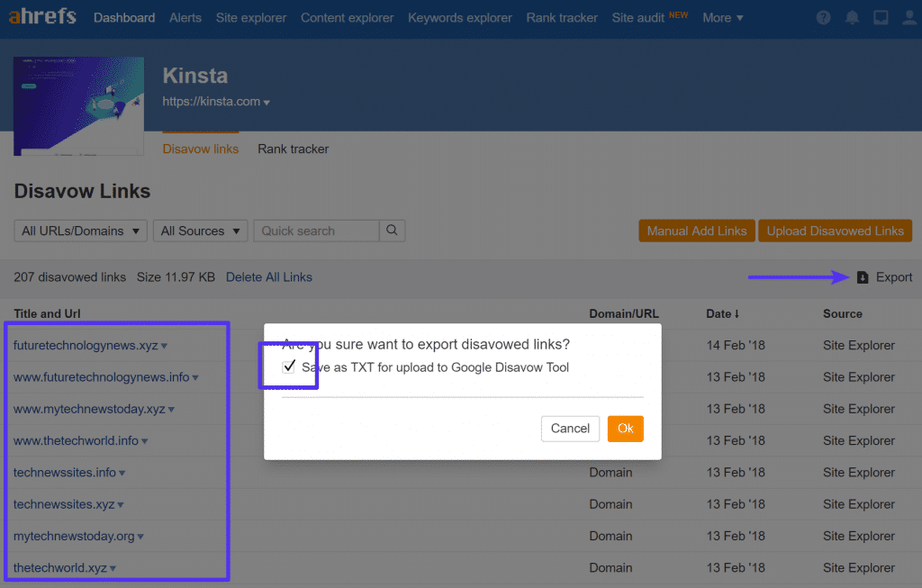Image resolution: width=922 pixels, height=588 pixels.
Task: Expand the kinsta.com URL dropdown arrow
Action: click(x=267, y=103)
